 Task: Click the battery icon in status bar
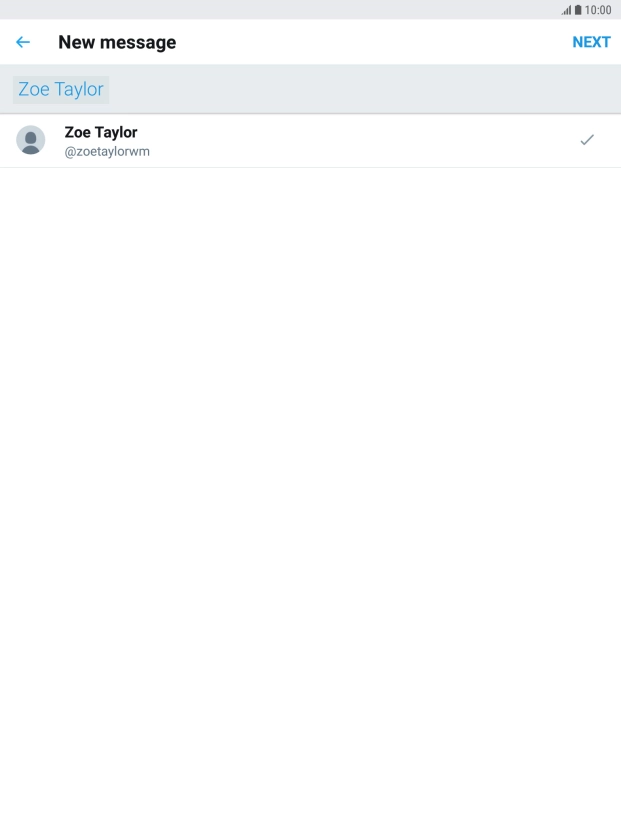click(578, 10)
